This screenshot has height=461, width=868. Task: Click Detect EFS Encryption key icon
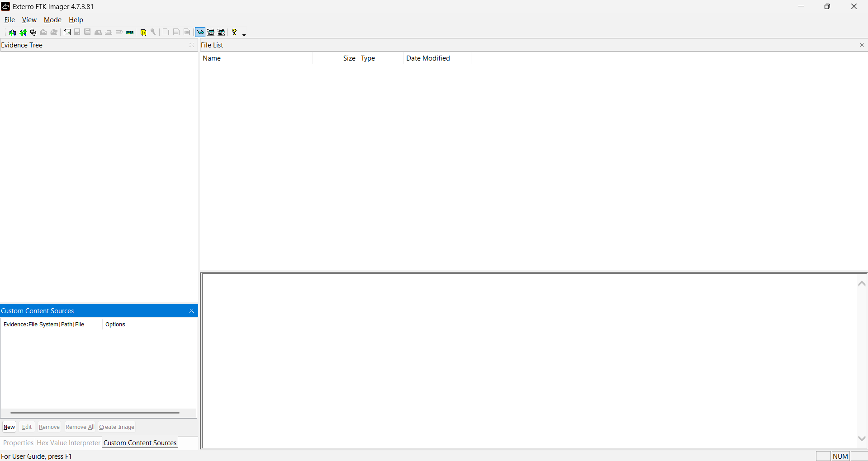pyautogui.click(x=153, y=32)
